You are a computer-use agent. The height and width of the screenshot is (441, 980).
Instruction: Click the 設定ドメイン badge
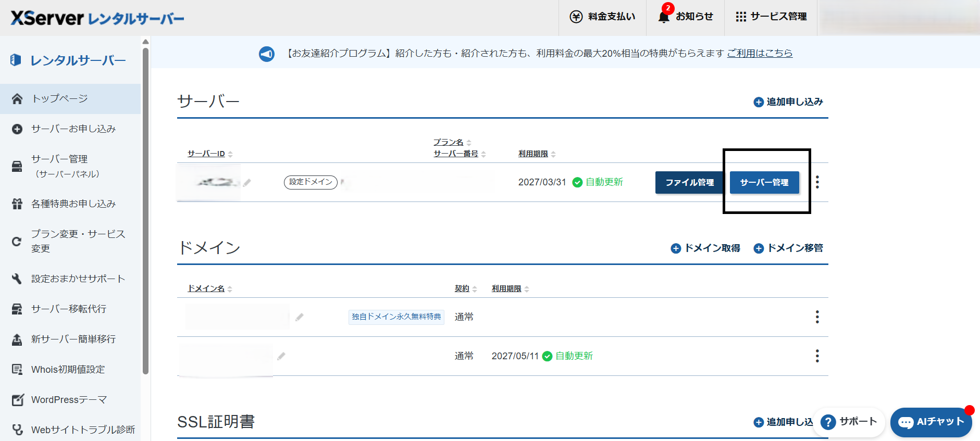[x=311, y=182]
